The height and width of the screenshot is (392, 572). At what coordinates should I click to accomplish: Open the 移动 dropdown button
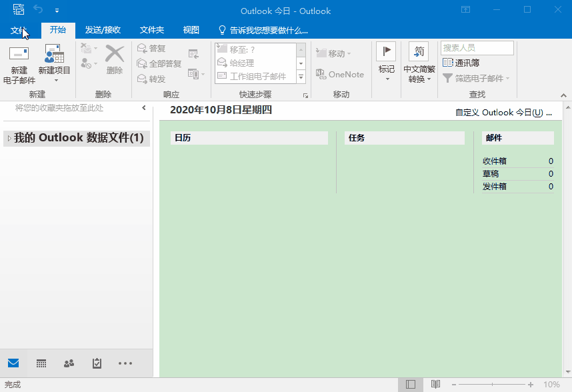click(333, 53)
